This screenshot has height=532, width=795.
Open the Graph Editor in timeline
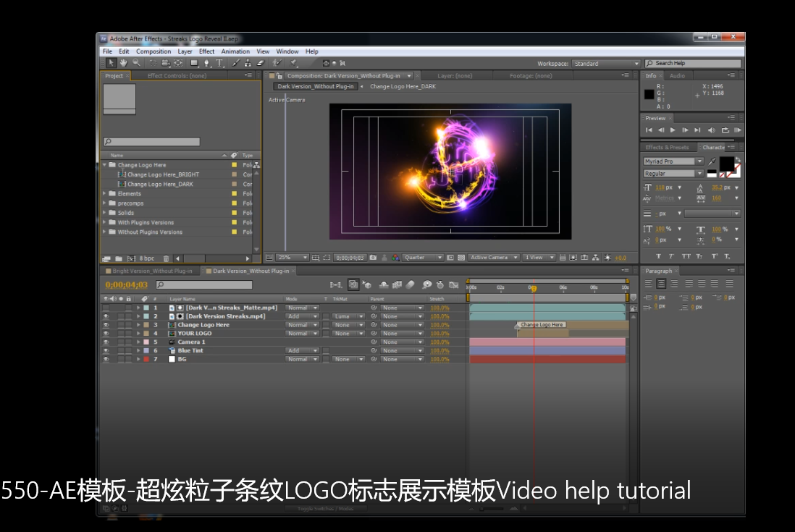454,284
